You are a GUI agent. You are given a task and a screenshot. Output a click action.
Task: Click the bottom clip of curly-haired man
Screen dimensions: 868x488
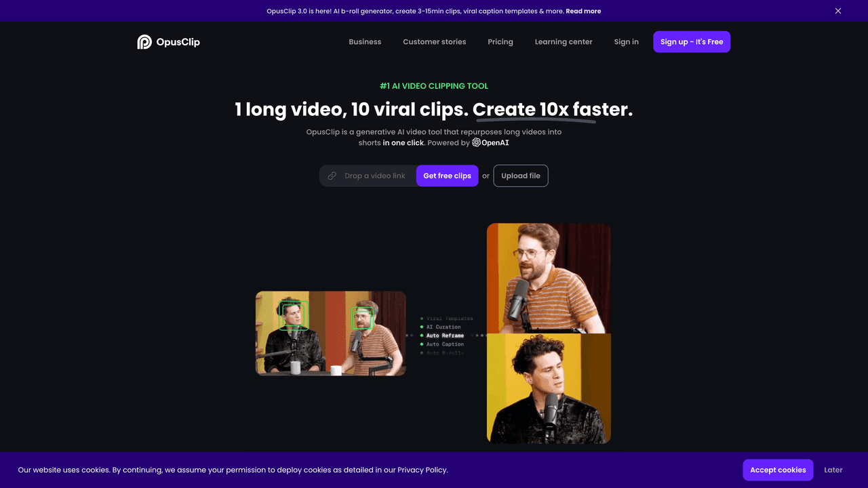(549, 388)
